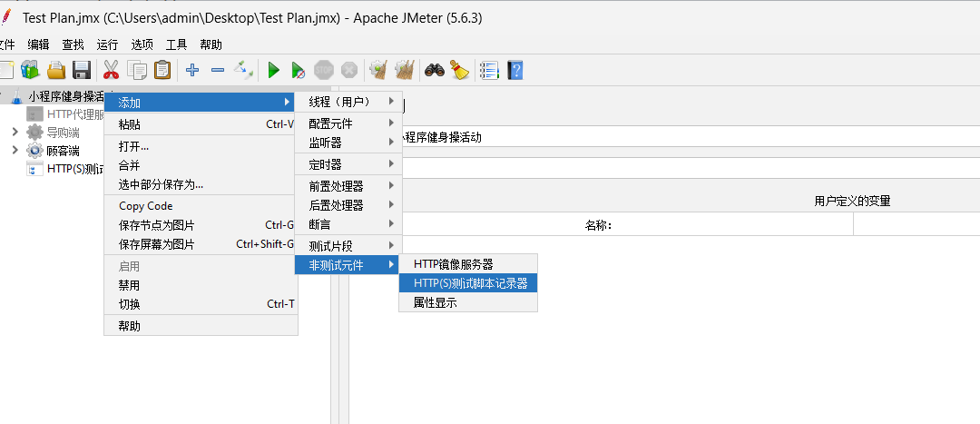Open the 工具 menu in menu bar
Viewport: 980px width, 424px height.
point(176,44)
